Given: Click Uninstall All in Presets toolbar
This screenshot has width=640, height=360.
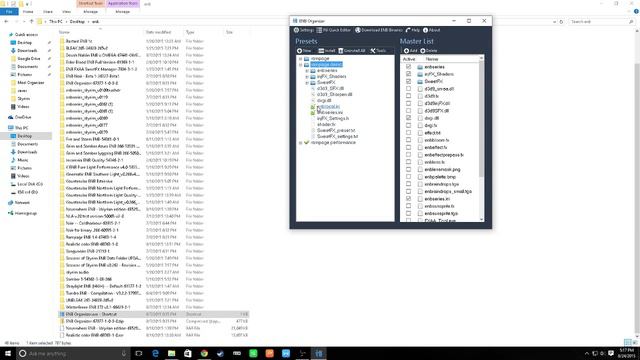Looking at the screenshot, I should pos(352,51).
